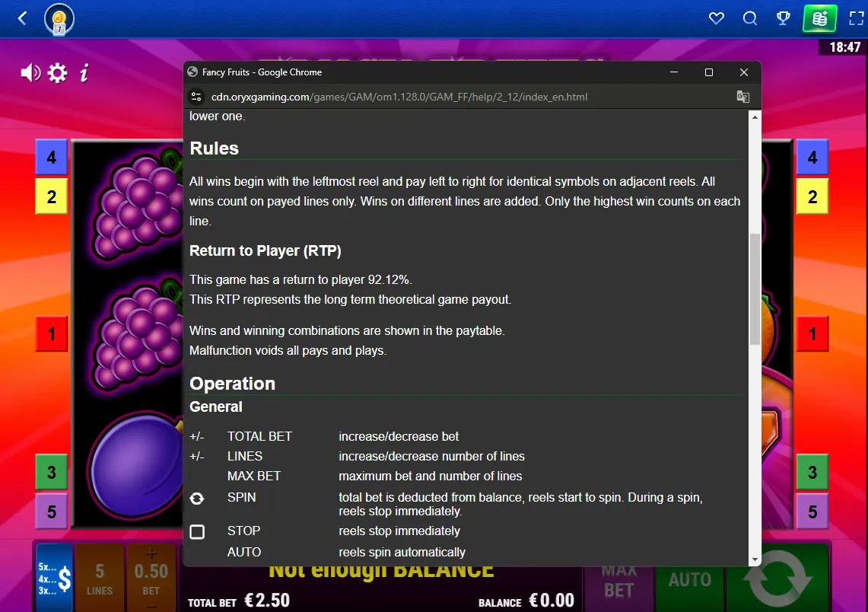
Task: Click the help page scrollbar down arrow
Action: (x=755, y=559)
